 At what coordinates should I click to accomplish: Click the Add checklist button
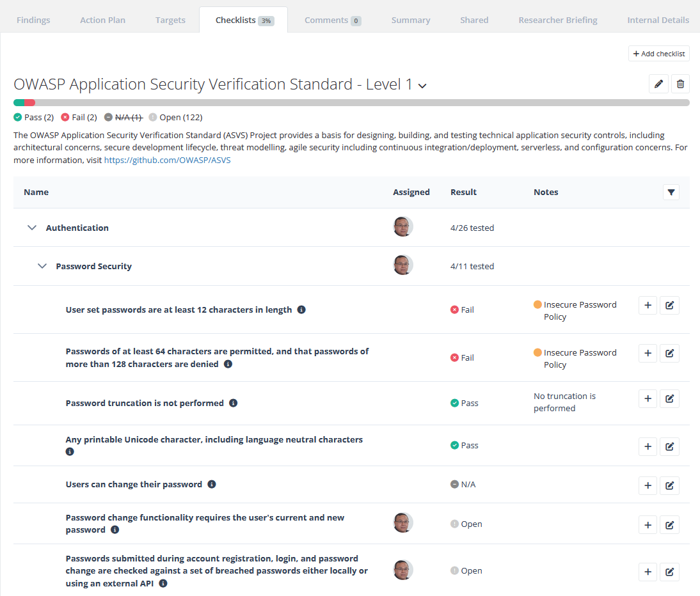coord(659,54)
